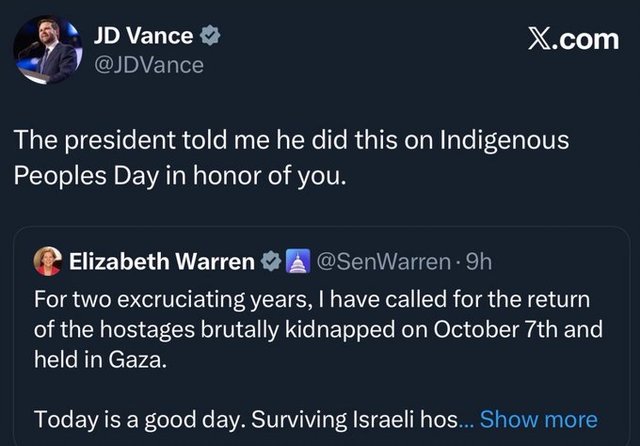This screenshot has height=446, width=640.
Task: Open the Elizabeth Warren name in quoted tweet
Action: click(161, 263)
